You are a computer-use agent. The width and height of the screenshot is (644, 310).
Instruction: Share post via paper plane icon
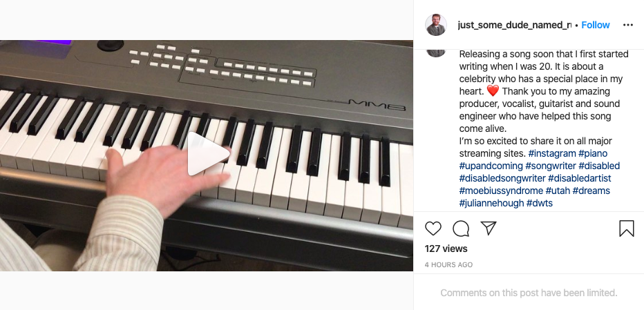[x=489, y=229]
